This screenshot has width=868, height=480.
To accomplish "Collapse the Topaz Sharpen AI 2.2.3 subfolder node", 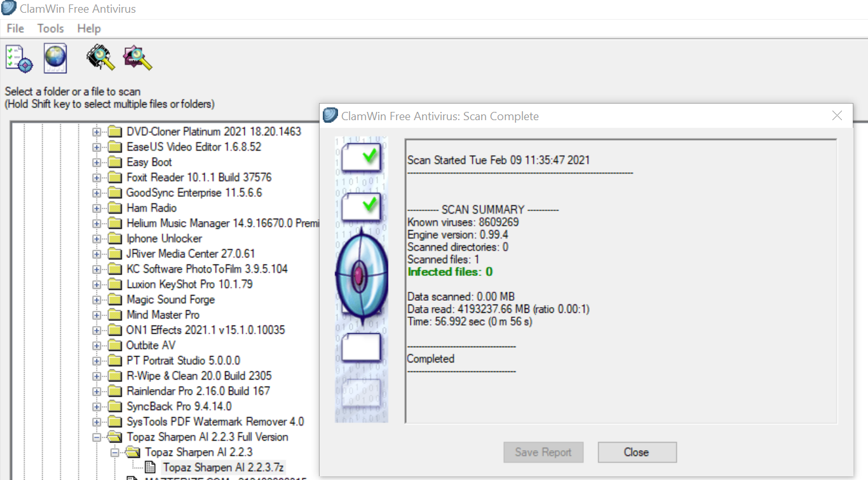I will (x=114, y=452).
